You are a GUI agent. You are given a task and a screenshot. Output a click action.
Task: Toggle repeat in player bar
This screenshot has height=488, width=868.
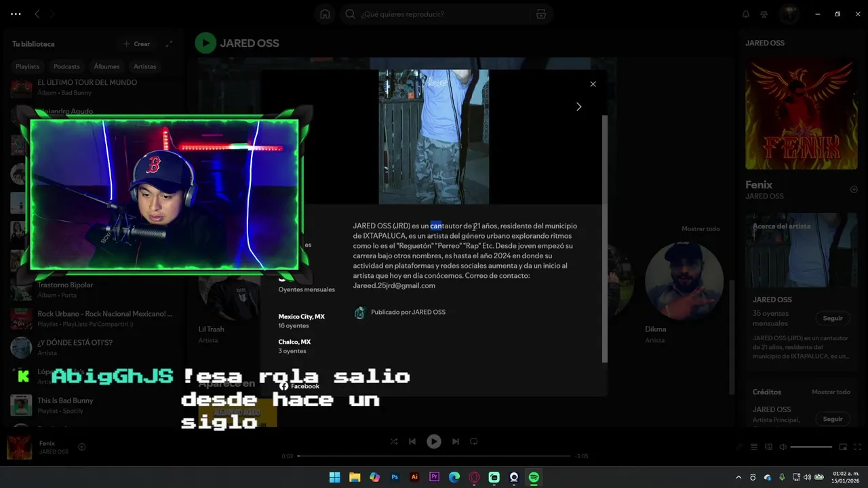474,442
